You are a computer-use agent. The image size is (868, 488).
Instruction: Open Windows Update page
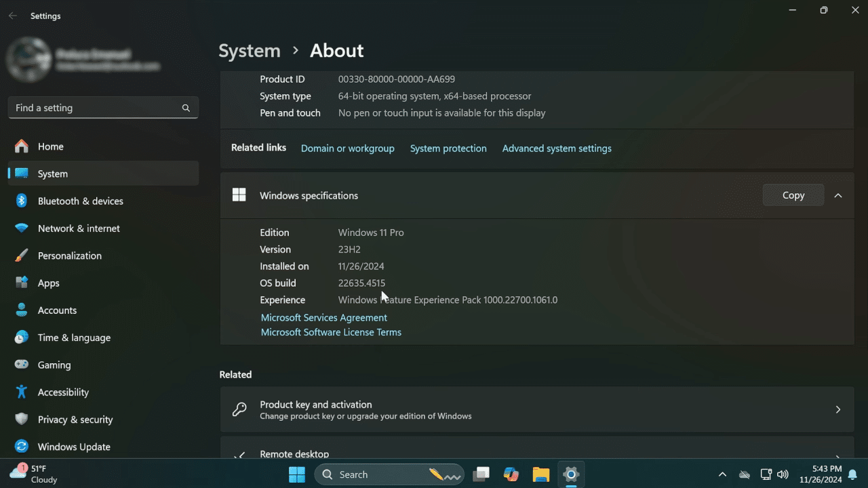point(103,447)
